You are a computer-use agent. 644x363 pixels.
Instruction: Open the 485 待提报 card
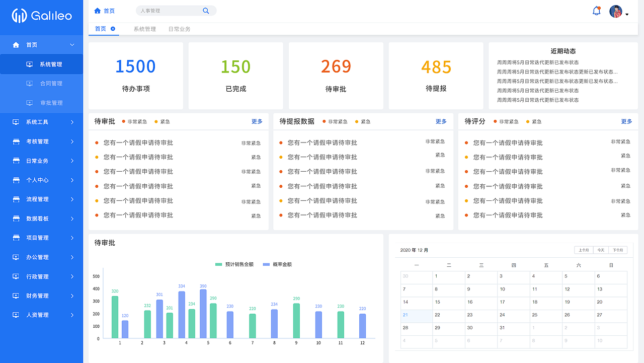(436, 76)
